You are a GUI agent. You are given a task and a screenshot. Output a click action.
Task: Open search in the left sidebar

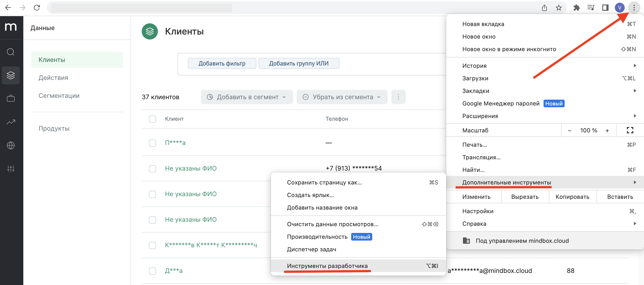11,52
